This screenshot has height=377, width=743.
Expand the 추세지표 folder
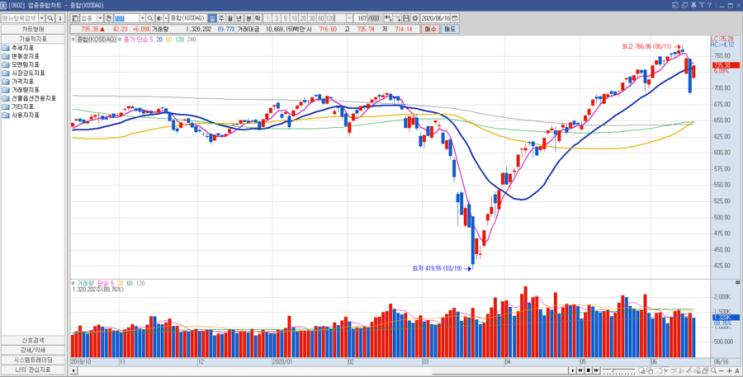(x=18, y=48)
